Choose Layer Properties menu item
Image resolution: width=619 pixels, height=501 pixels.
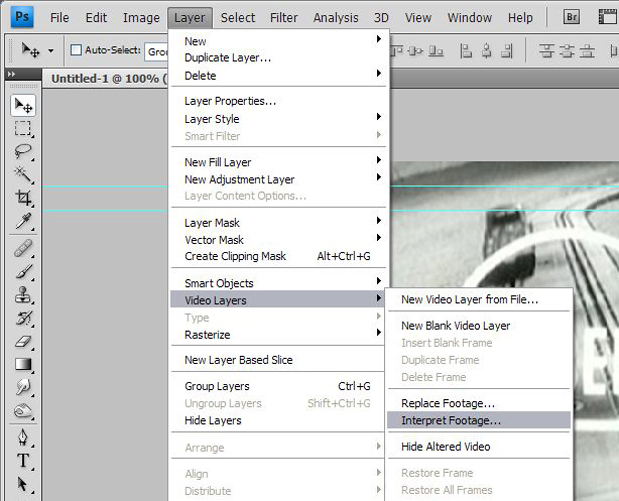point(278,101)
